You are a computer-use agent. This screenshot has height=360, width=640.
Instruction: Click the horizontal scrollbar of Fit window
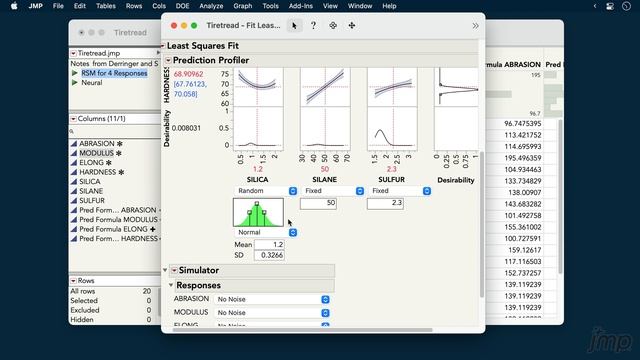302,330
